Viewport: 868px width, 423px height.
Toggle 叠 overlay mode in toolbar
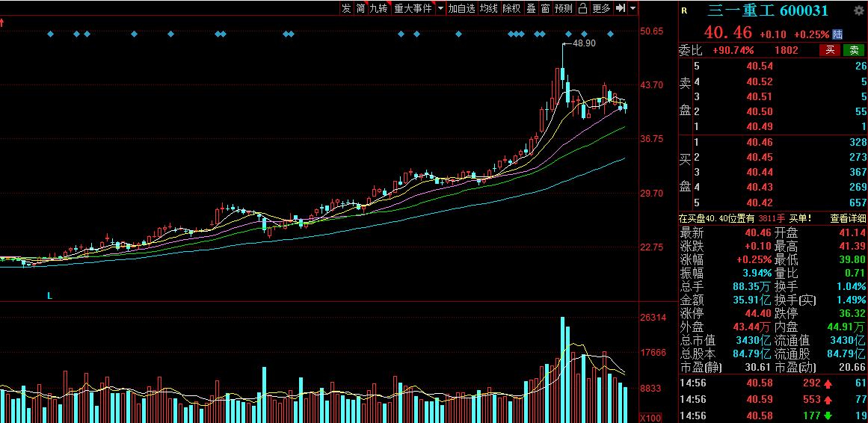[531, 9]
